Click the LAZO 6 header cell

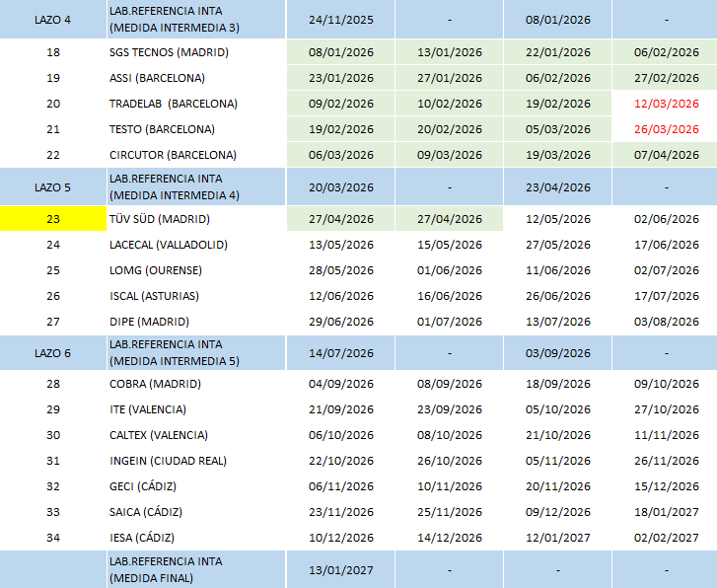[x=53, y=353]
